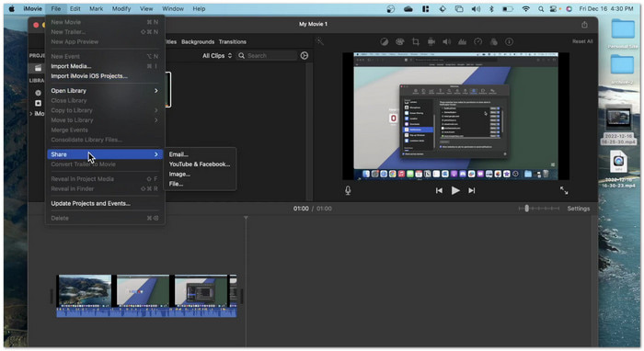Open timeline Settings
Viewport: 644px width, 351px height.
click(x=579, y=209)
